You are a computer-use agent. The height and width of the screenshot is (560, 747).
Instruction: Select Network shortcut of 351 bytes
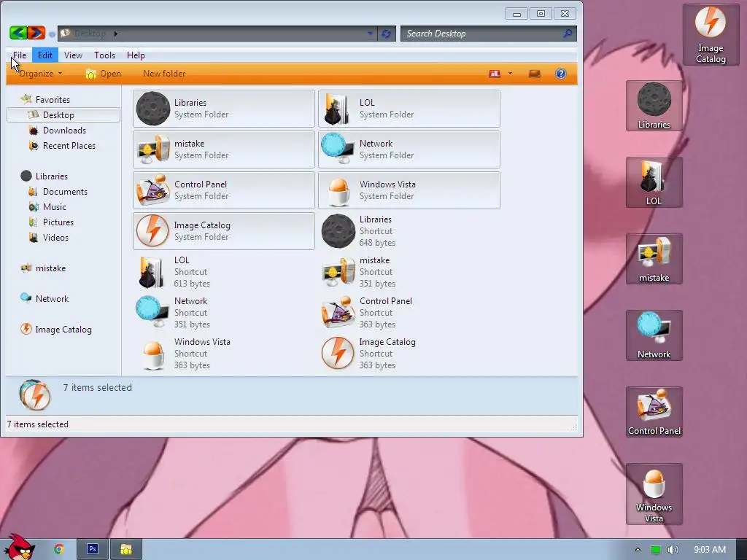[223, 313]
